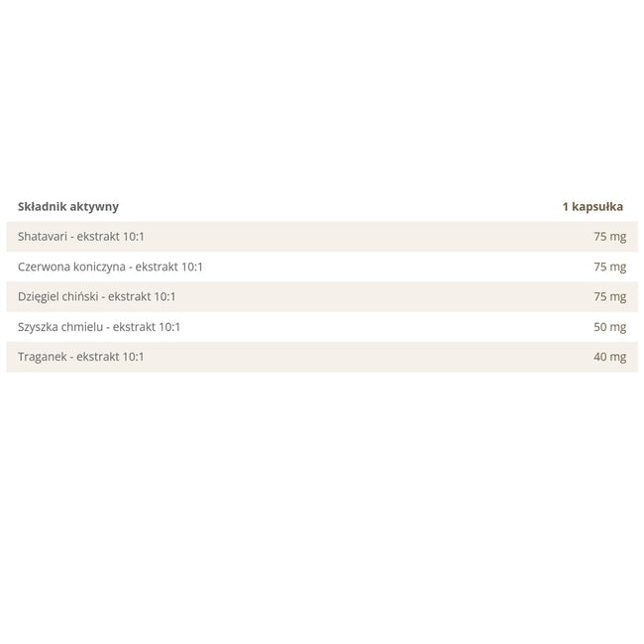Click "10:1" in the Shatavari row

(134, 237)
